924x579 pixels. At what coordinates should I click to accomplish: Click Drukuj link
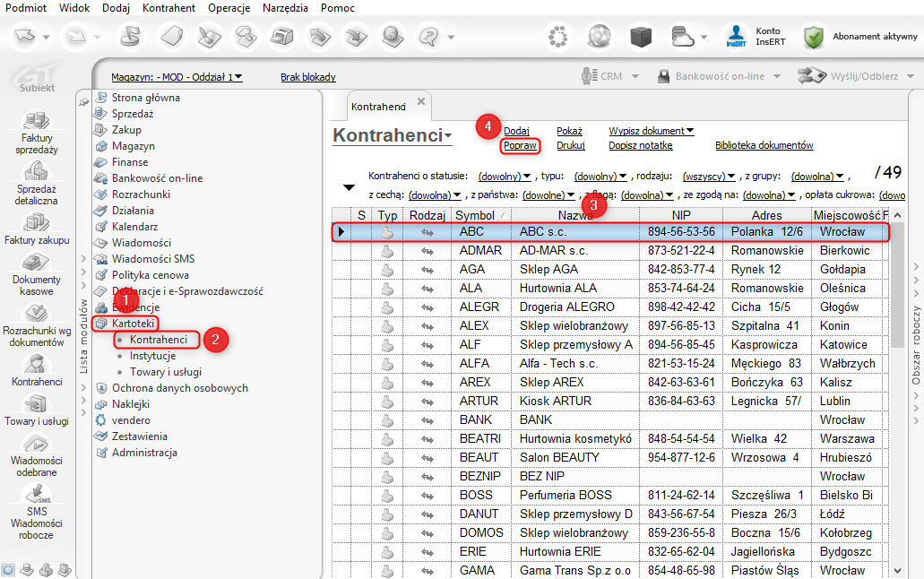(x=570, y=145)
